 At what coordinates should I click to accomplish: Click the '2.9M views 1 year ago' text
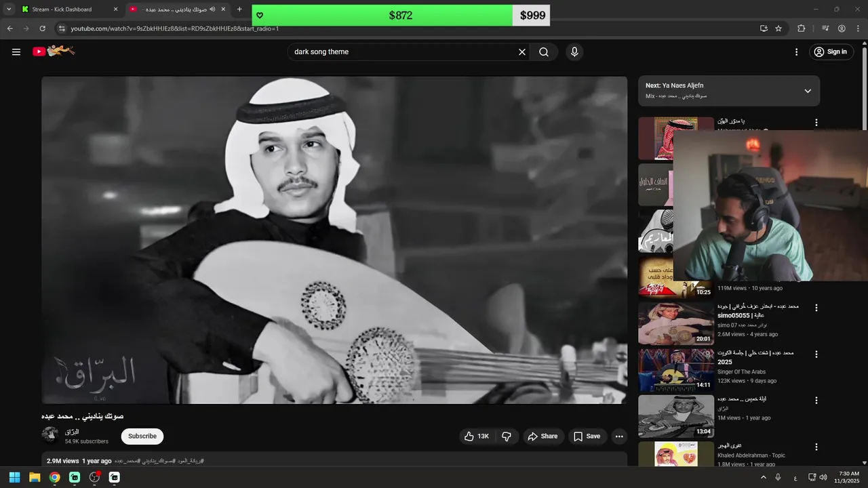tap(79, 461)
